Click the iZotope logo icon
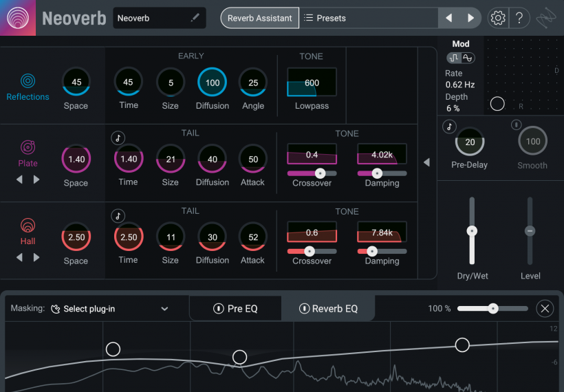Screen dimensions: 564x392 click(545, 18)
